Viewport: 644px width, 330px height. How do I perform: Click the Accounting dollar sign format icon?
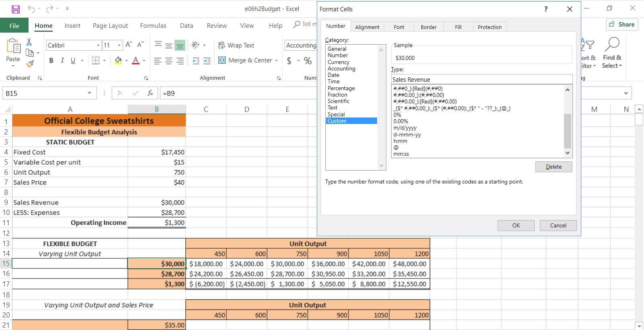point(289,61)
